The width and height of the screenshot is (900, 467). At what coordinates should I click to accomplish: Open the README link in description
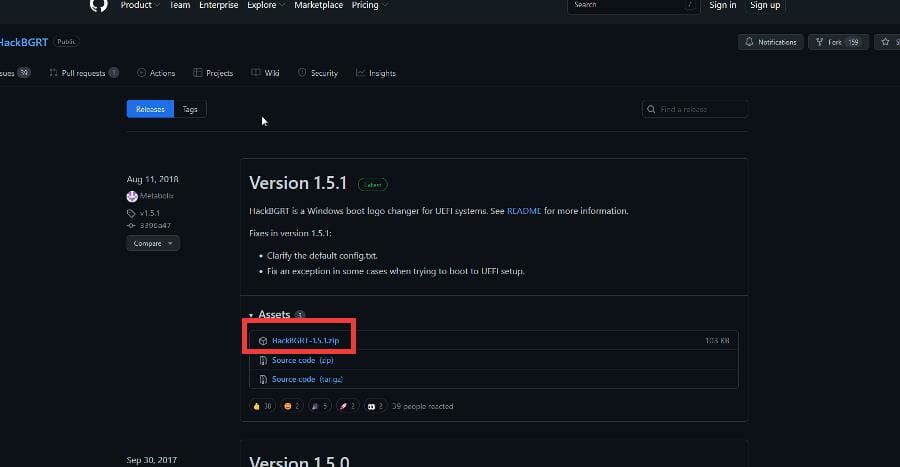pos(523,211)
